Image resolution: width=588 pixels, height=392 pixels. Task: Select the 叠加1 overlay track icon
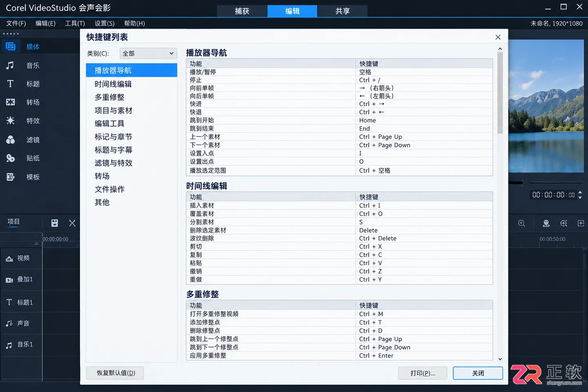9,280
